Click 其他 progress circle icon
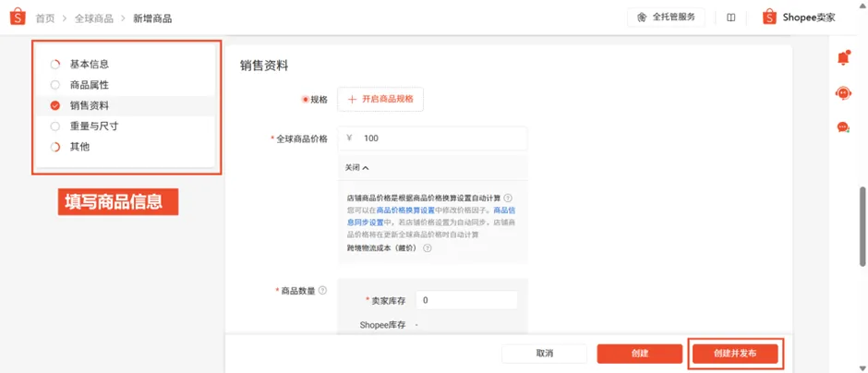868x373 pixels. click(54, 147)
